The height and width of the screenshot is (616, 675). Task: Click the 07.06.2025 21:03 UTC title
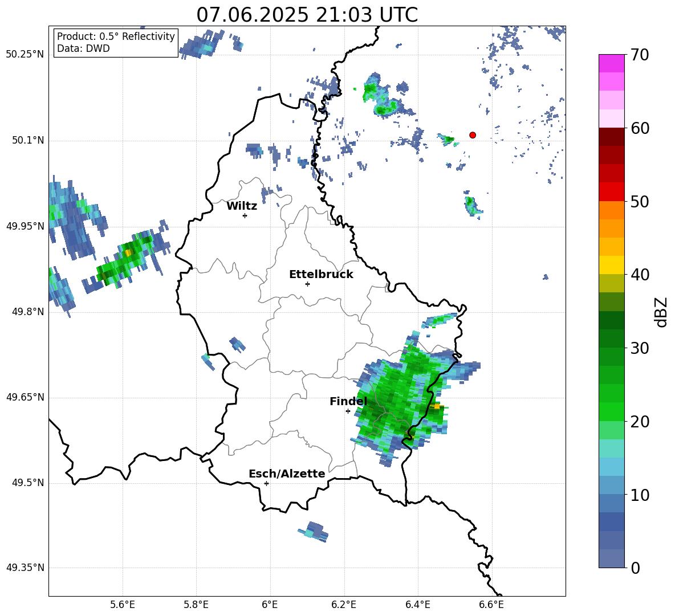click(x=307, y=15)
